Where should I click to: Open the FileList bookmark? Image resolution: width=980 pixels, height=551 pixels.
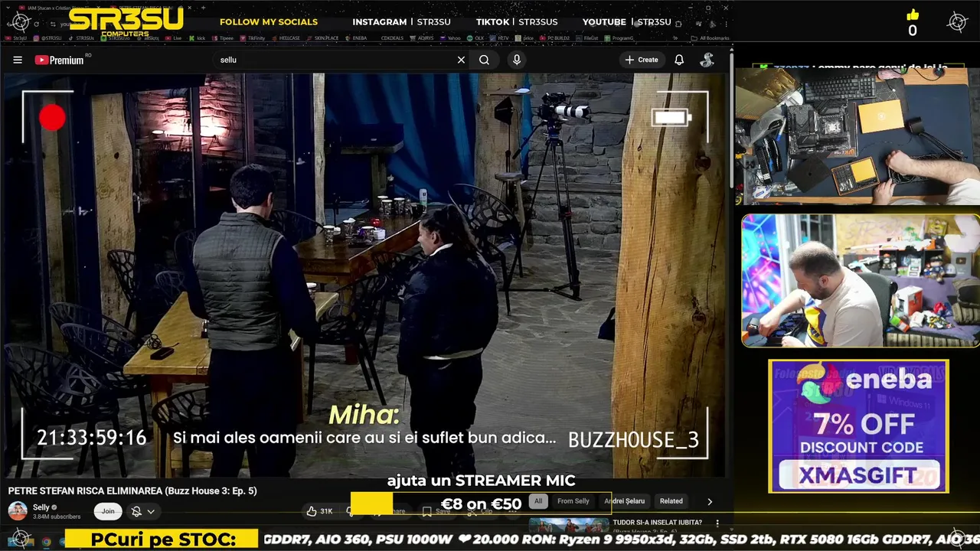(x=586, y=38)
